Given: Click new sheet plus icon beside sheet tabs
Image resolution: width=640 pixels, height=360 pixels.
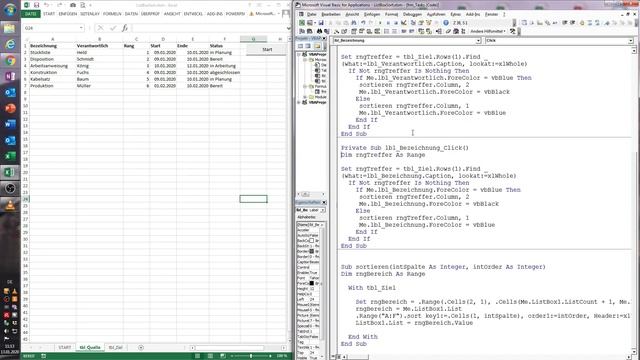Looking at the screenshot, I should [141, 347].
